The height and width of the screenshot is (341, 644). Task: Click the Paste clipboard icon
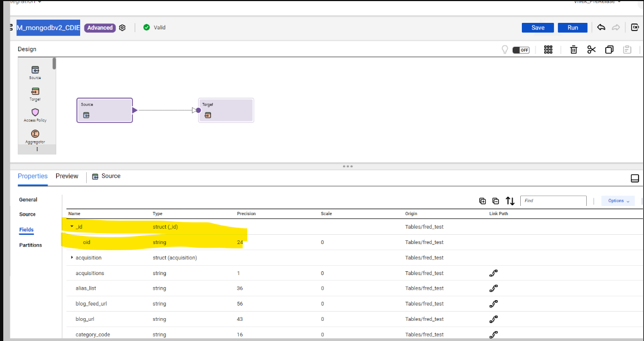(627, 50)
